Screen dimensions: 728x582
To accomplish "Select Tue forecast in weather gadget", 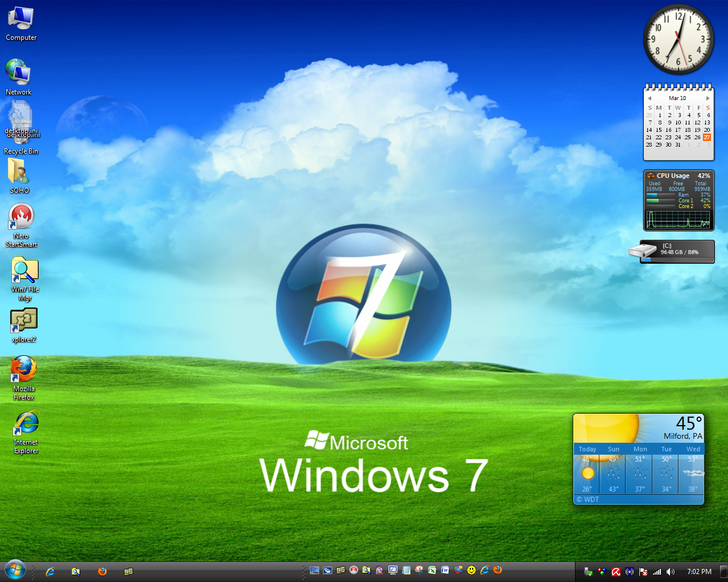I will point(666,469).
